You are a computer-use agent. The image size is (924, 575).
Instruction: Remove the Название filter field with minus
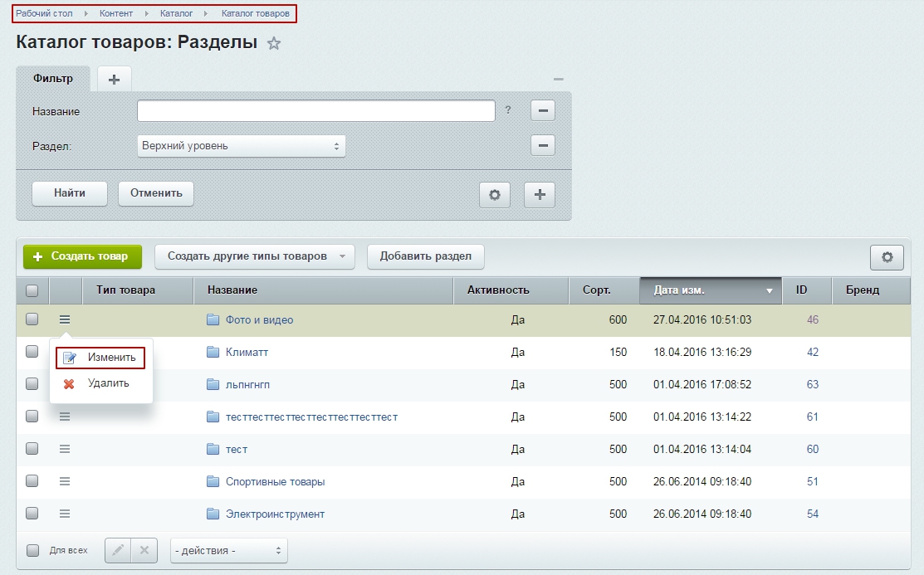(x=543, y=110)
